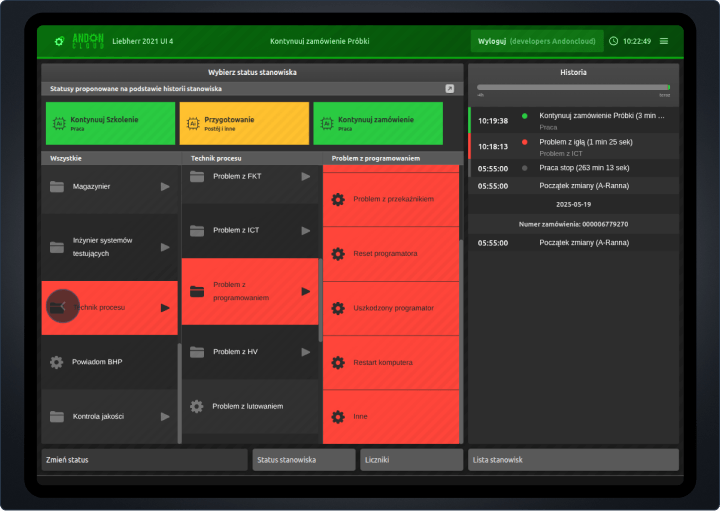720x511 pixels.
Task: Open the hamburger menu in header
Action: pos(664,41)
